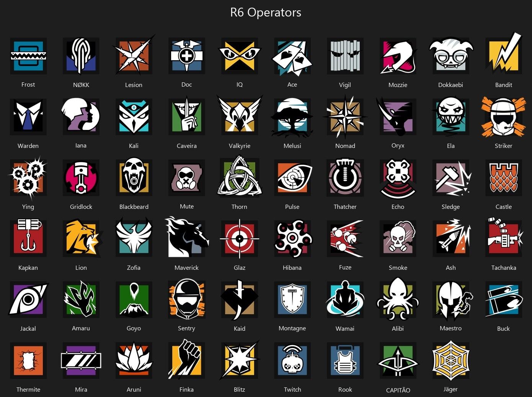Screen dimensions: 532x397
Task: Select the Kapkan hook trap icon
Action: [x=28, y=239]
